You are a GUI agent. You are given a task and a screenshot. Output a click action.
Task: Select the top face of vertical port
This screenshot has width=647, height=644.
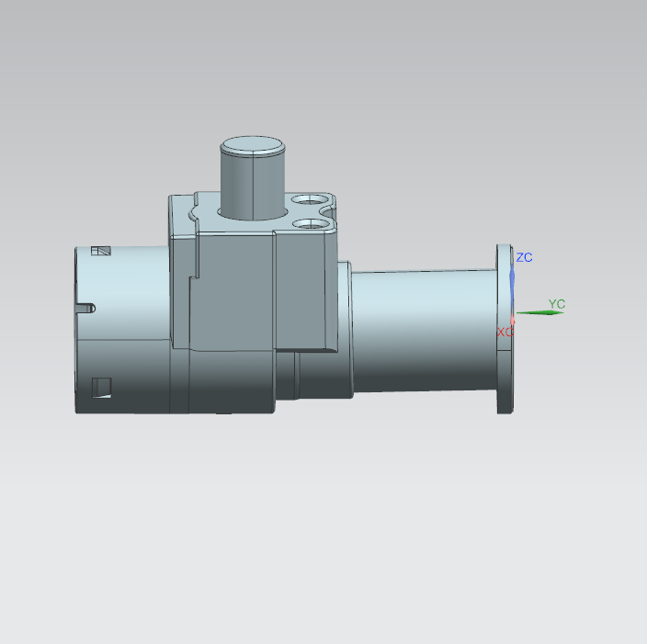click(x=252, y=144)
